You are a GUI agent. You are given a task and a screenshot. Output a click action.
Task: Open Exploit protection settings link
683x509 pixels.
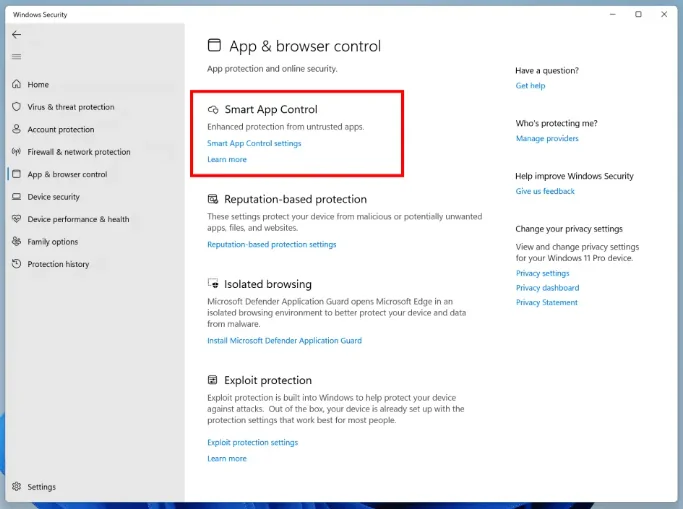pyautogui.click(x=253, y=442)
